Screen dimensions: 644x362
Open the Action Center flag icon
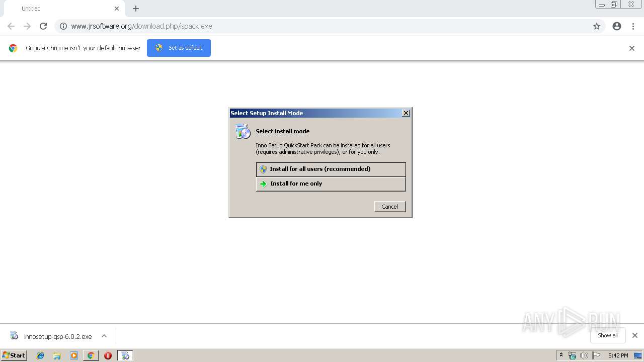pyautogui.click(x=596, y=355)
